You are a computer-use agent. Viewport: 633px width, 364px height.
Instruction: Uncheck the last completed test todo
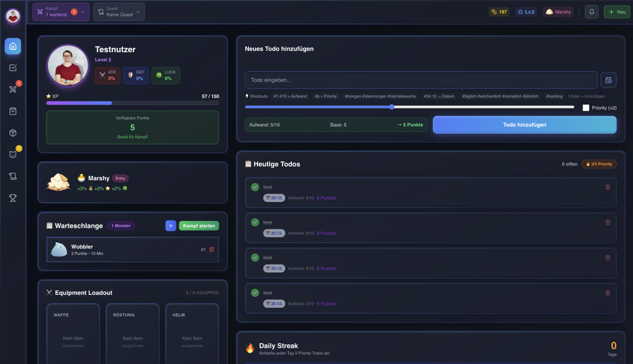[255, 293]
